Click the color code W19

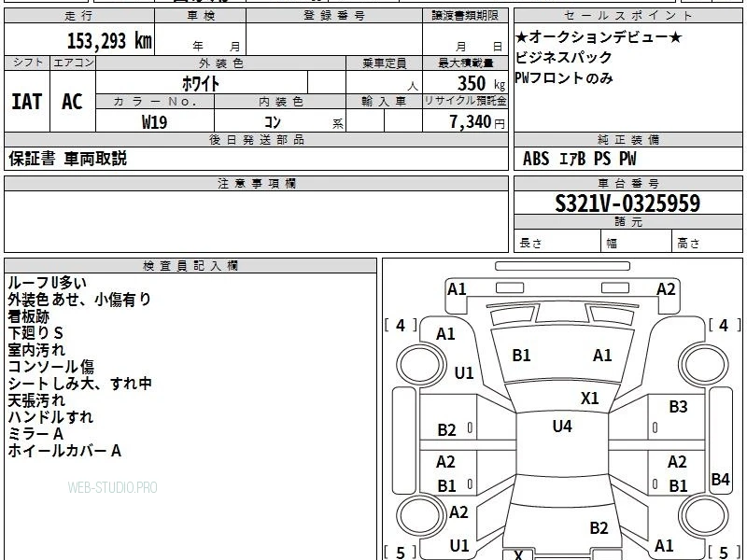tap(154, 122)
